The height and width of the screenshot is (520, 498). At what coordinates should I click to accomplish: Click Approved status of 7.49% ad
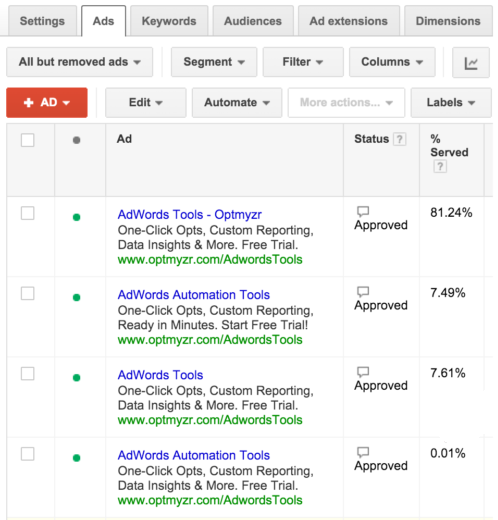coord(381,306)
